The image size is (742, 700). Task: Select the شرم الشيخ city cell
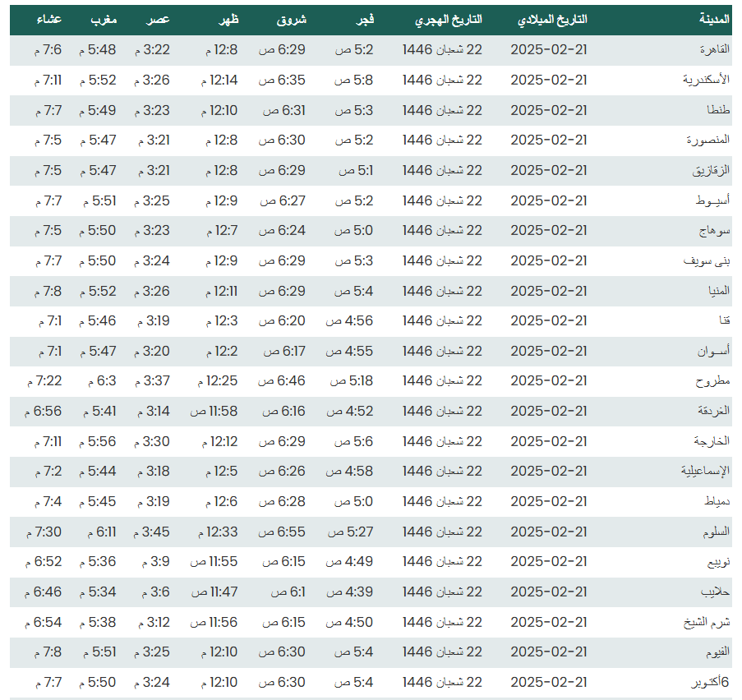(707, 623)
